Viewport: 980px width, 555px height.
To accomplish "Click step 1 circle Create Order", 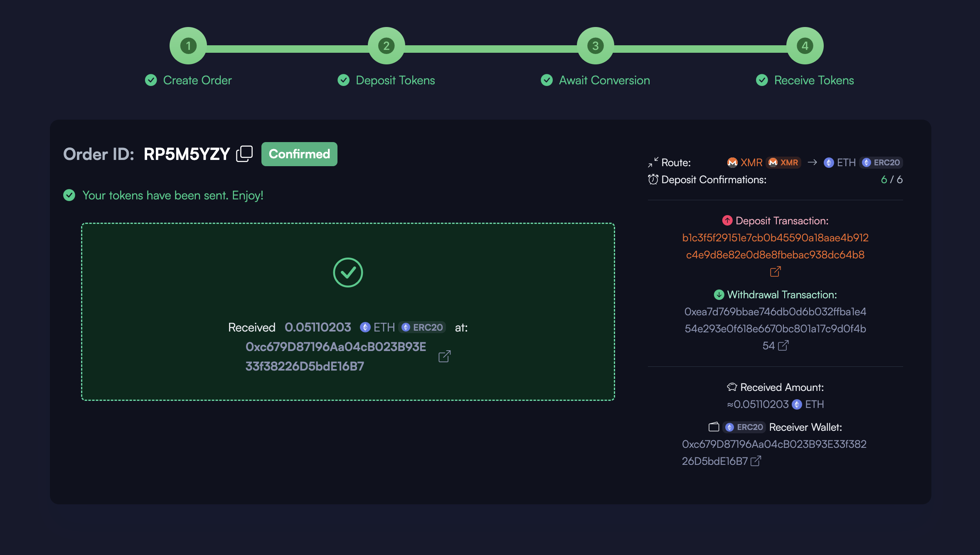I will click(x=188, y=46).
